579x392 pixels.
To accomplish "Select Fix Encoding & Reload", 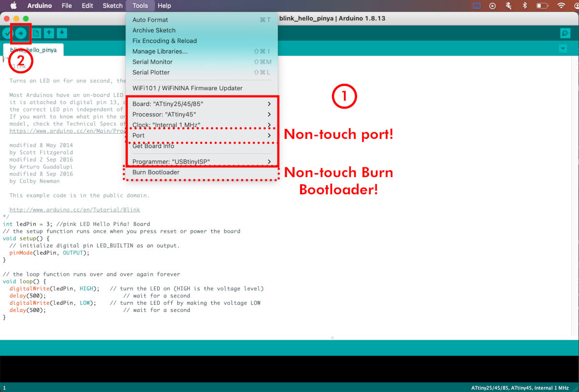I will (202, 41).
